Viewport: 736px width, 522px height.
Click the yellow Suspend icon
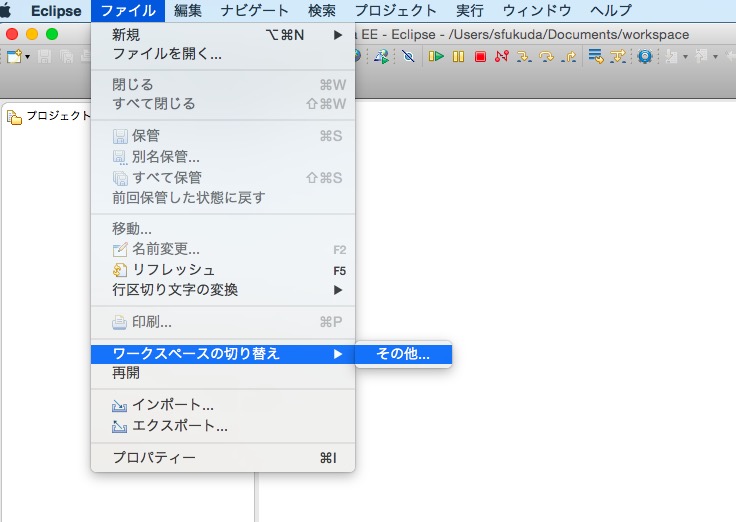pyautogui.click(x=458, y=57)
